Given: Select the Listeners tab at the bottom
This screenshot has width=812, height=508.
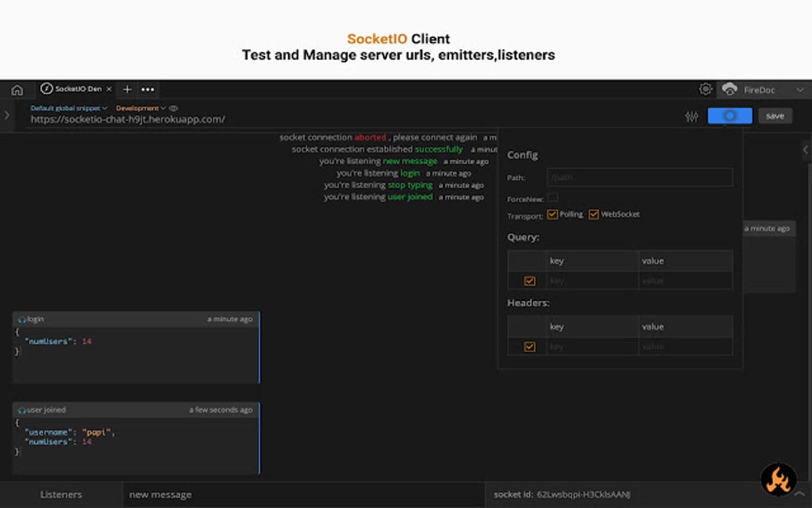Looking at the screenshot, I should [x=61, y=494].
